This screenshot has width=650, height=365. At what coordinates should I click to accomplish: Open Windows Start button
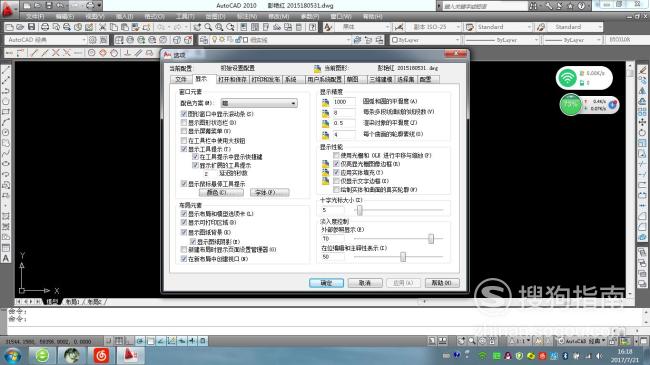click(x=12, y=356)
